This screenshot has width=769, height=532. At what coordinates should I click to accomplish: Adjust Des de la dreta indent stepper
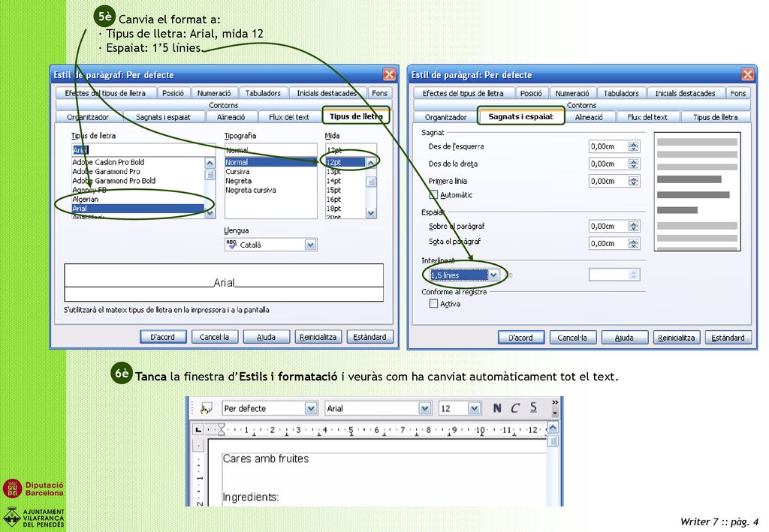tap(634, 164)
